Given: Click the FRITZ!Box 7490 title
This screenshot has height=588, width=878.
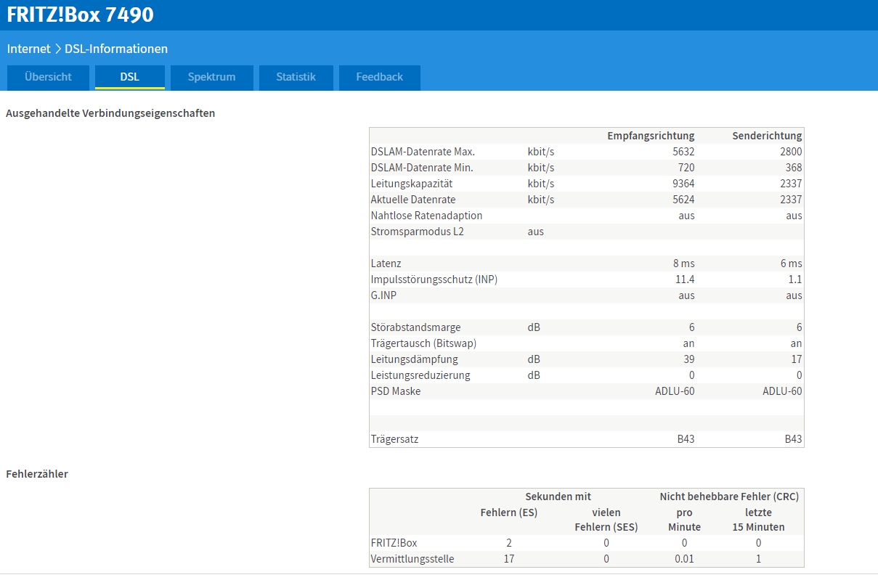Looking at the screenshot, I should click(80, 15).
